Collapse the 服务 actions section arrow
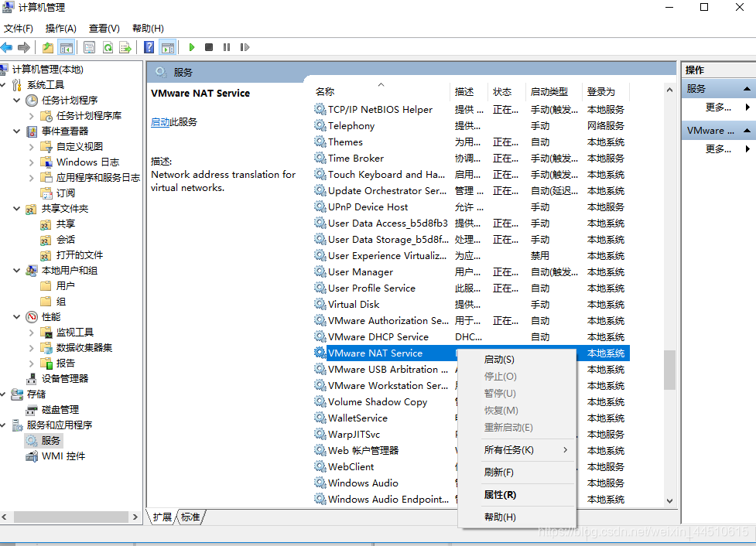Viewport: 756px width, 546px height. (747, 89)
